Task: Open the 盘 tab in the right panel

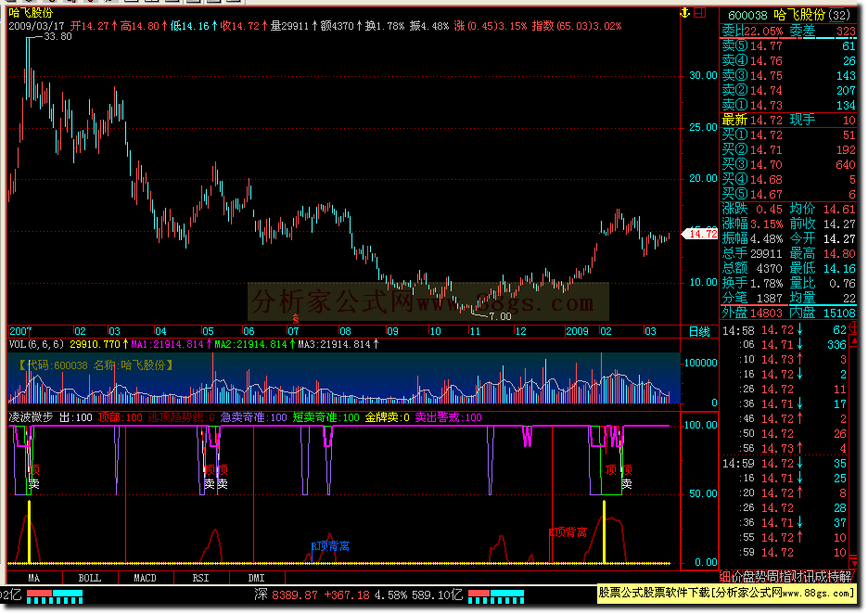Action: [749, 577]
